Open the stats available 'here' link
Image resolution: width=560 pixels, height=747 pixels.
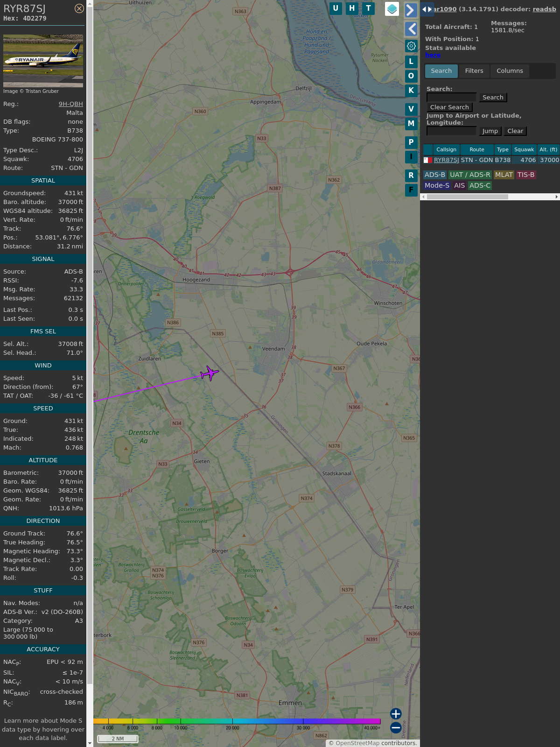433,55
